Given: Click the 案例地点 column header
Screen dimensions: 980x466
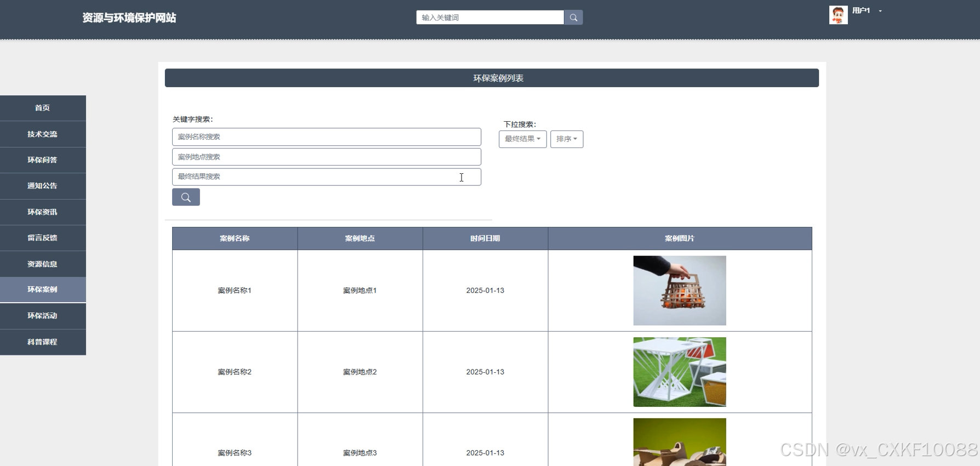Looking at the screenshot, I should coord(360,238).
